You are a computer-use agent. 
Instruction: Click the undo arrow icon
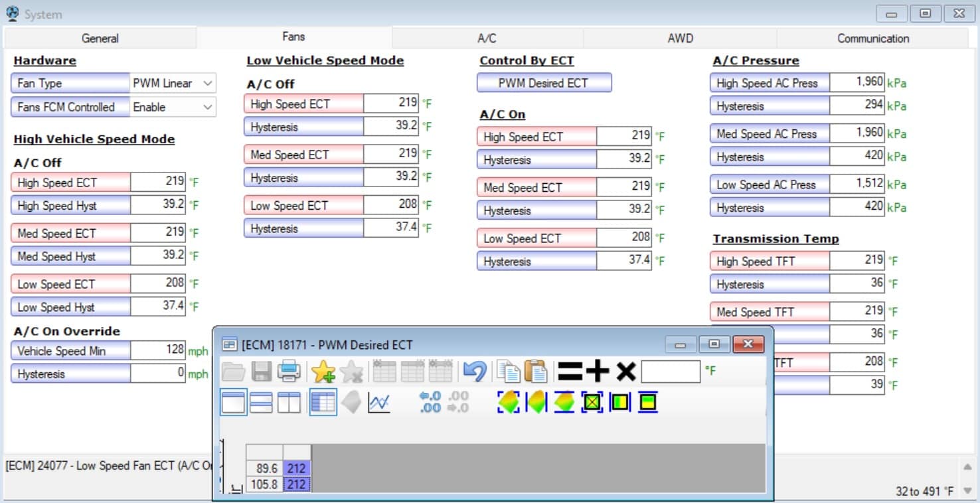(x=474, y=372)
